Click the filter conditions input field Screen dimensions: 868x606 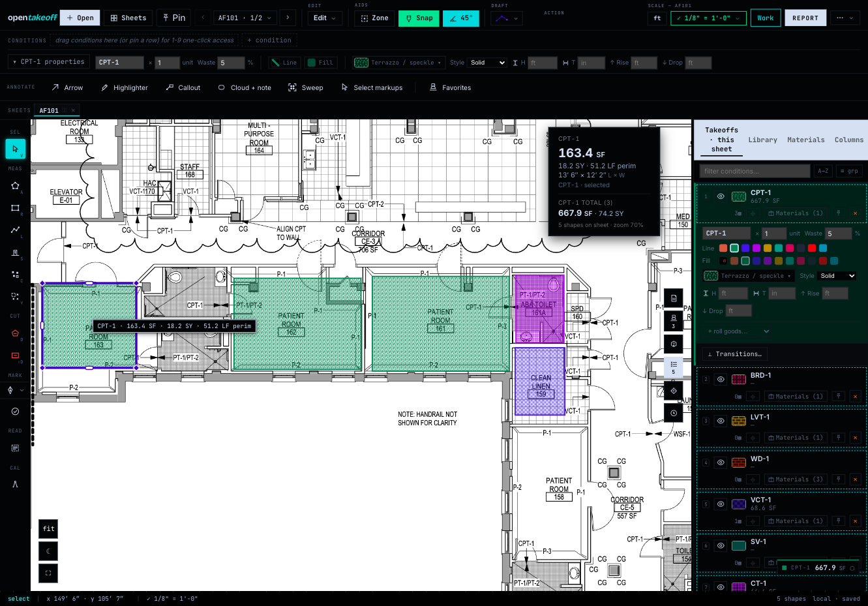tap(755, 171)
